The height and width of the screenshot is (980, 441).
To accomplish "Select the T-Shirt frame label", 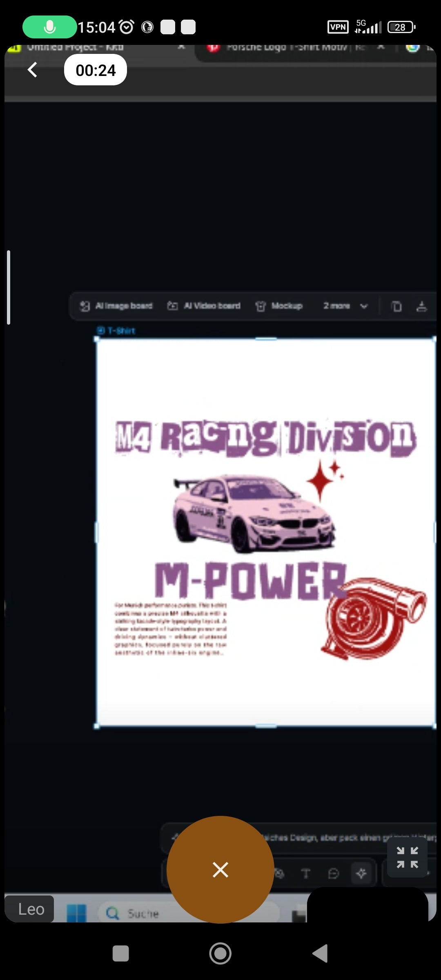I will point(116,331).
